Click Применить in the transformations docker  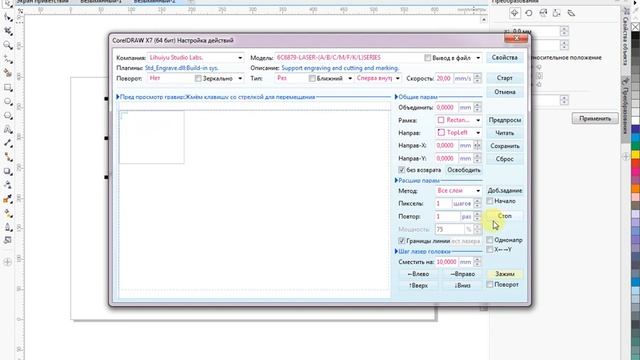(x=595, y=119)
